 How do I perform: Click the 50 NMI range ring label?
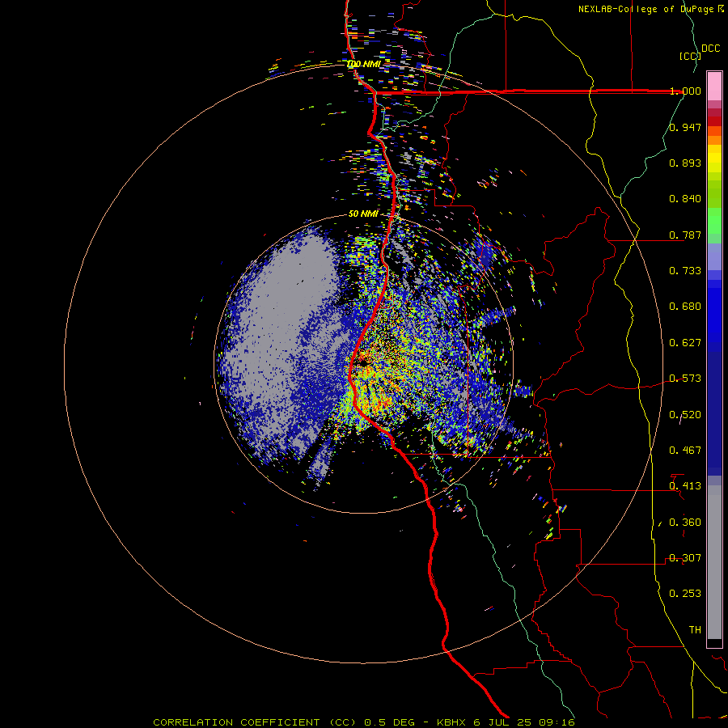click(x=363, y=214)
